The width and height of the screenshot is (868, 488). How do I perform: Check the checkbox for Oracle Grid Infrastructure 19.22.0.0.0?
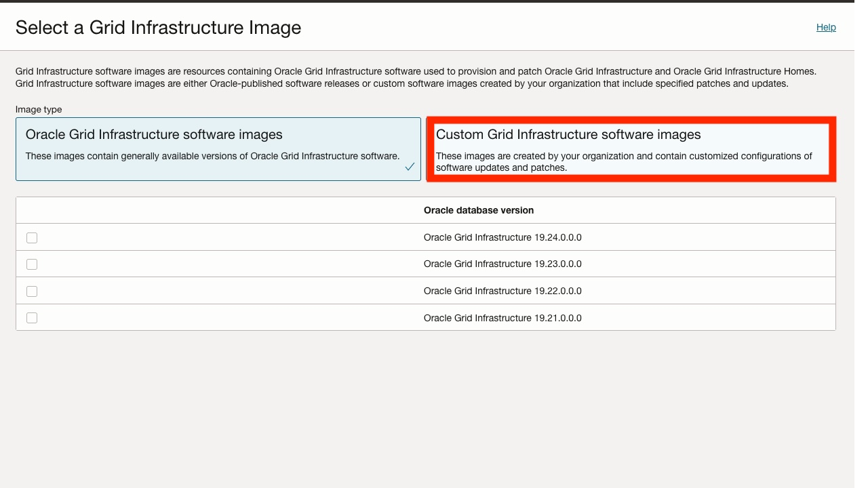tap(31, 291)
